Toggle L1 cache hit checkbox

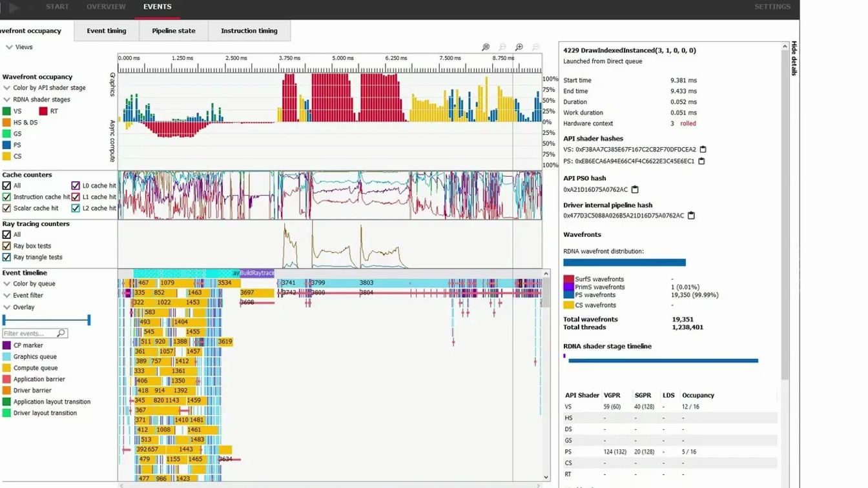coord(76,197)
